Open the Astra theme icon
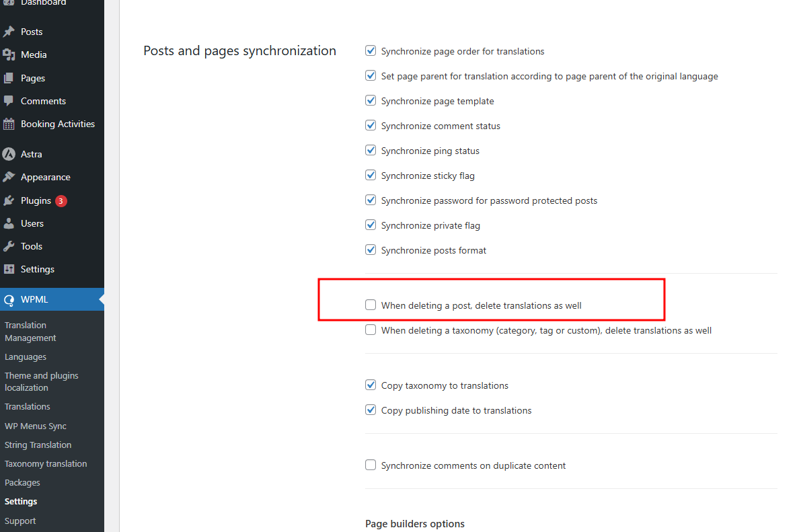The image size is (801, 532). [9, 154]
